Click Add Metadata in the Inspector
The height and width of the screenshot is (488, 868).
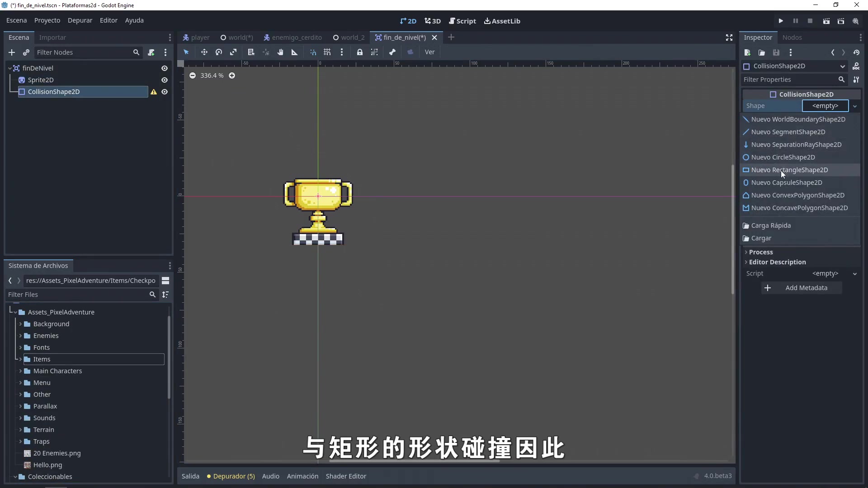pyautogui.click(x=801, y=288)
